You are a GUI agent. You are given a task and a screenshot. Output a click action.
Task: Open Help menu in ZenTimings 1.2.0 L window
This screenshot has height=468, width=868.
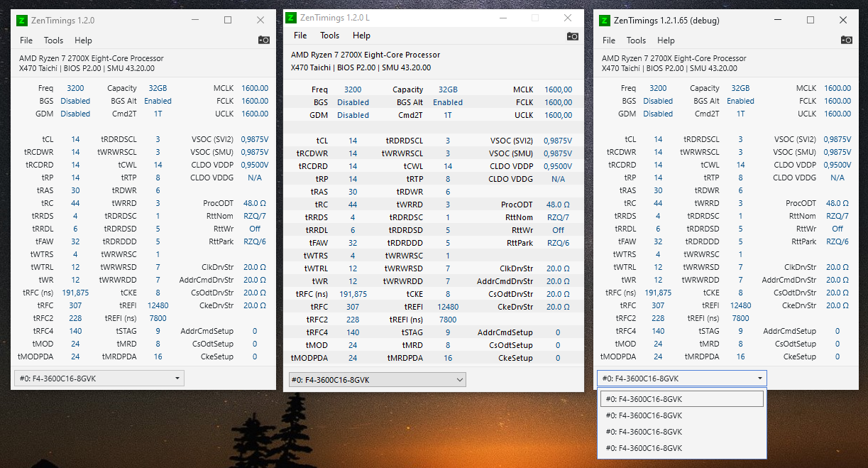point(361,36)
